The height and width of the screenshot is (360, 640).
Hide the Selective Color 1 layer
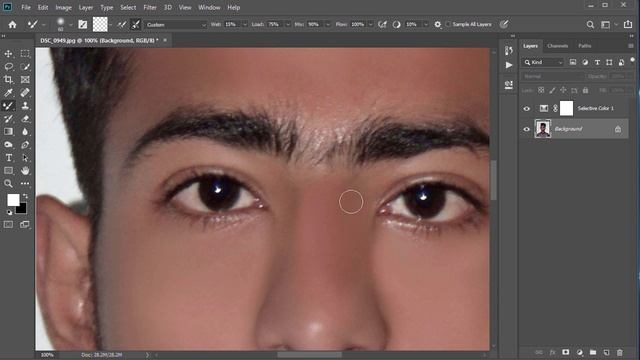pyautogui.click(x=527, y=109)
